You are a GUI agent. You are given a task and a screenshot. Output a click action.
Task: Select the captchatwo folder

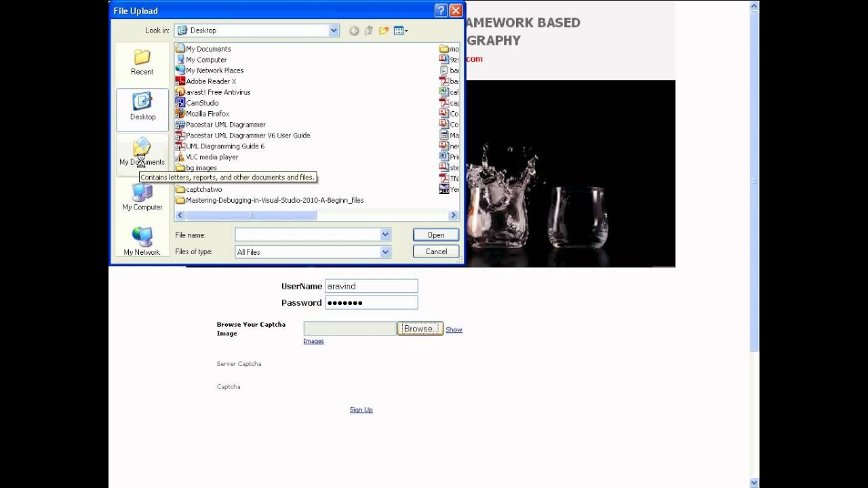coord(199,190)
